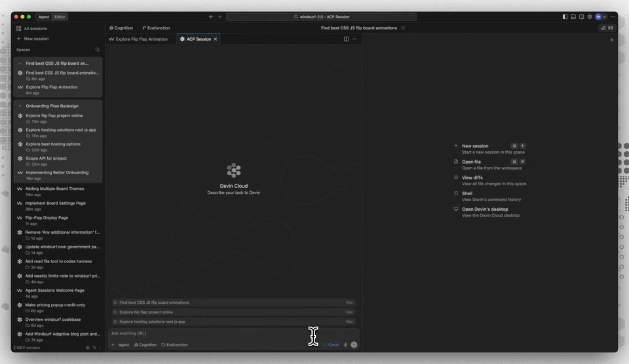
Task: Open Overview windsurf codebase session
Action: [58, 322]
